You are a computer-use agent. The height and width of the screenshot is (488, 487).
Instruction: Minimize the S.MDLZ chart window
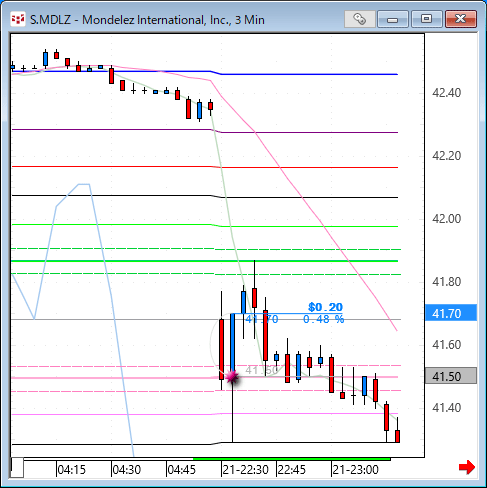(x=393, y=19)
